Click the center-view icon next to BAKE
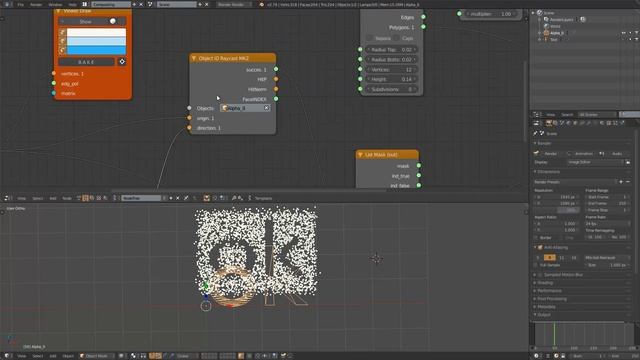The width and height of the screenshot is (640, 360). (122, 62)
